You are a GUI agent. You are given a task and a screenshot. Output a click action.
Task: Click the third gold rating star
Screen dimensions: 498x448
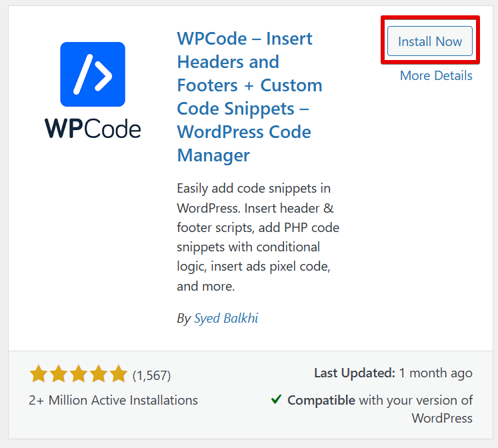tap(79, 374)
